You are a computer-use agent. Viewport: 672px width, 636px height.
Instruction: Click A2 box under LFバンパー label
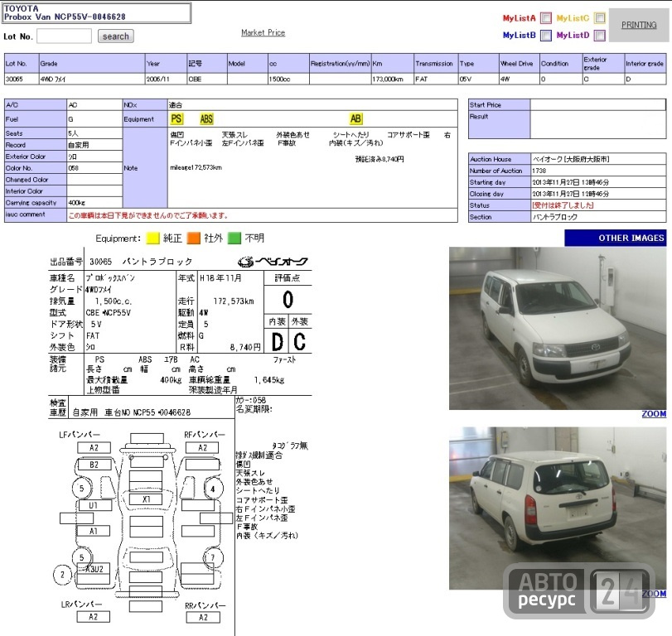point(94,447)
